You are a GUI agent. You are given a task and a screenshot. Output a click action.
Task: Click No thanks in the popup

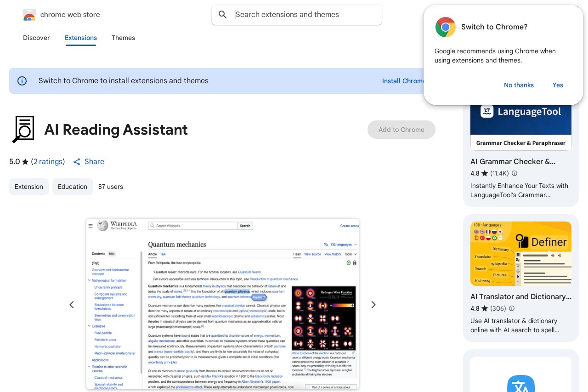coord(519,85)
